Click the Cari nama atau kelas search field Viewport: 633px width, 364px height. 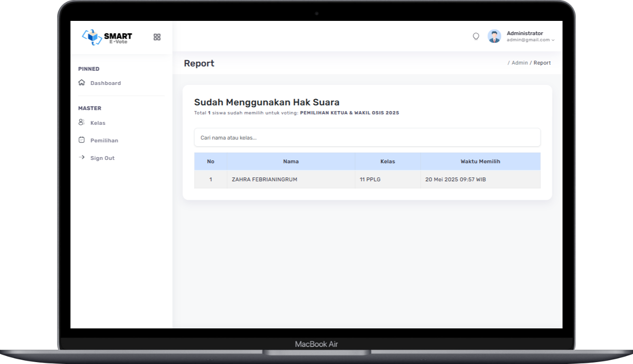pos(367,137)
